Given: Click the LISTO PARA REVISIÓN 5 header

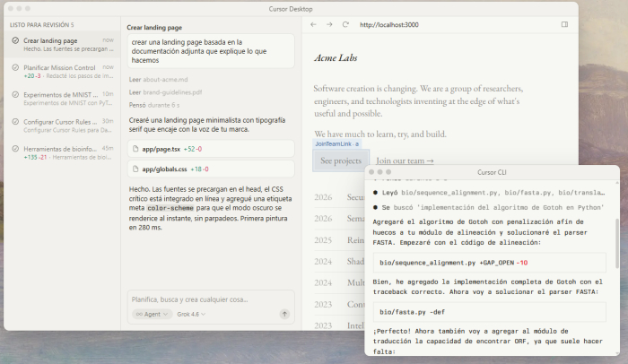Looking at the screenshot, I should [41, 25].
